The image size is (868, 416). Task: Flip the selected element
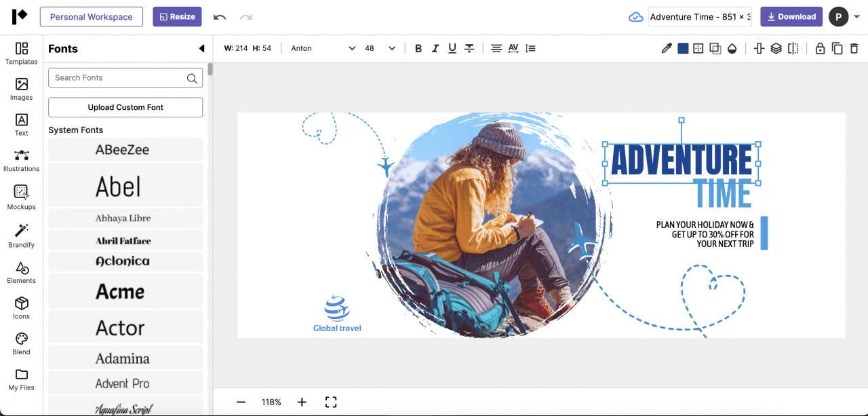click(793, 48)
